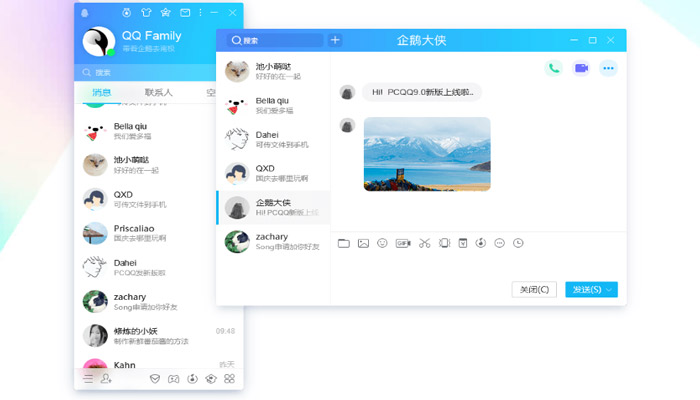The width and height of the screenshot is (700, 400).
Task: Start a voice call with the green phone icon
Action: tap(554, 68)
